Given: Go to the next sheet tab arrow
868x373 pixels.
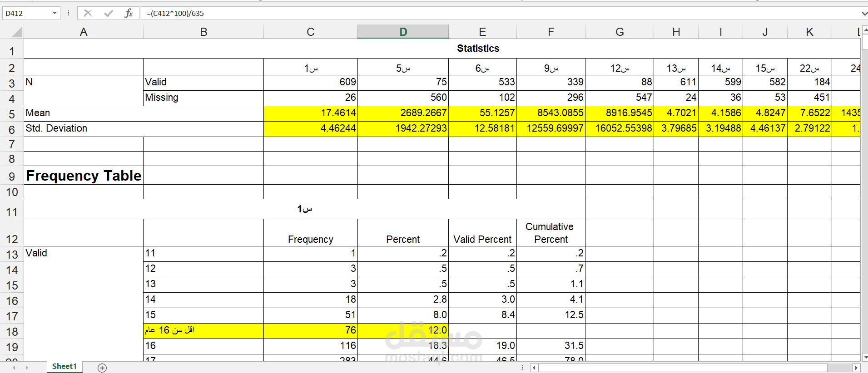Looking at the screenshot, I should tap(27, 368).
